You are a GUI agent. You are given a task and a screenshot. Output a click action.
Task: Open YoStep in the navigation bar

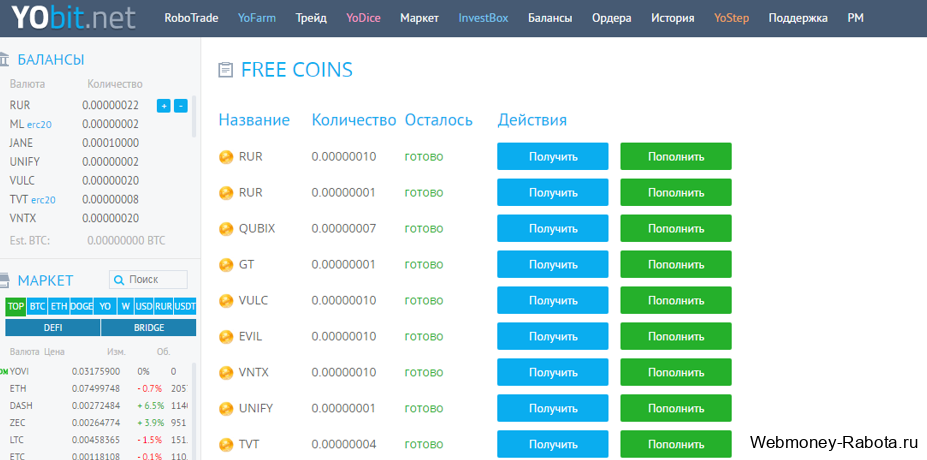[731, 18]
